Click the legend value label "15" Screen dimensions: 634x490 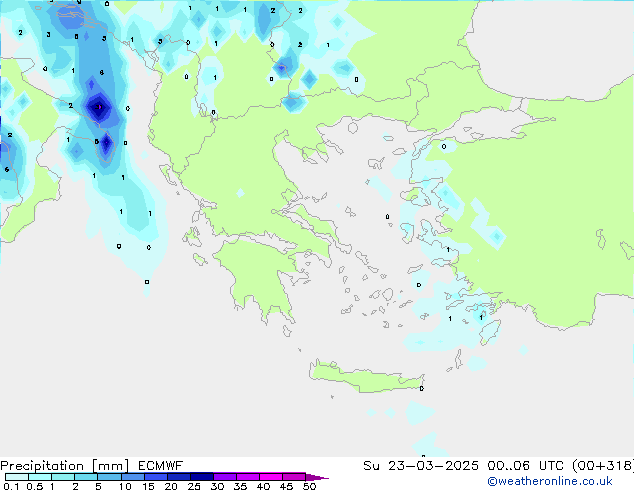[148, 486]
